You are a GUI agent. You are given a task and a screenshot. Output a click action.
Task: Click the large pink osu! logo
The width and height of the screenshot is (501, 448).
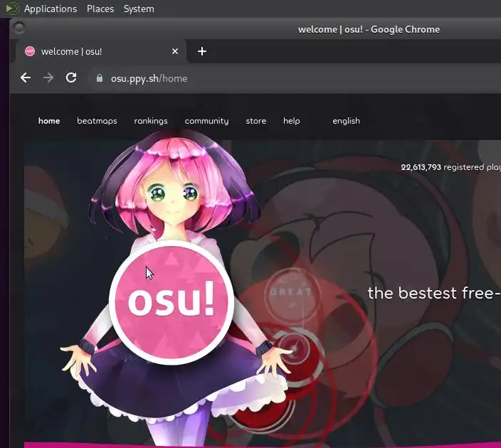172,302
